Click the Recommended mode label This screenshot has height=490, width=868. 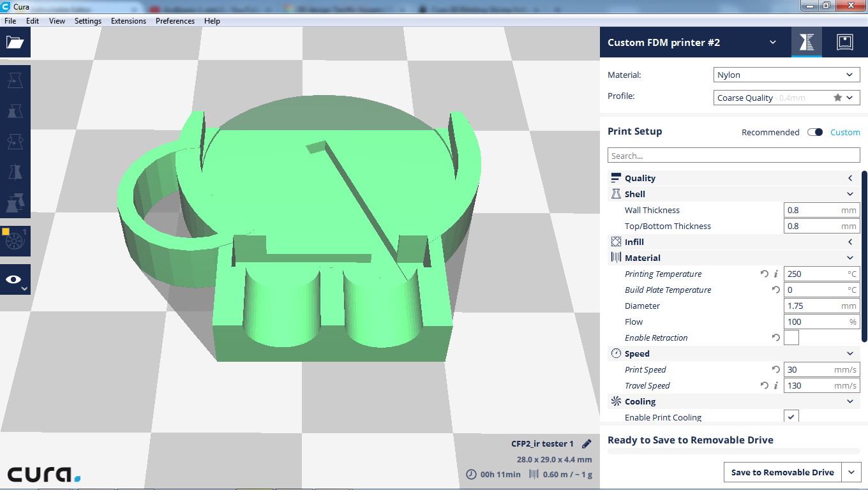coord(770,132)
